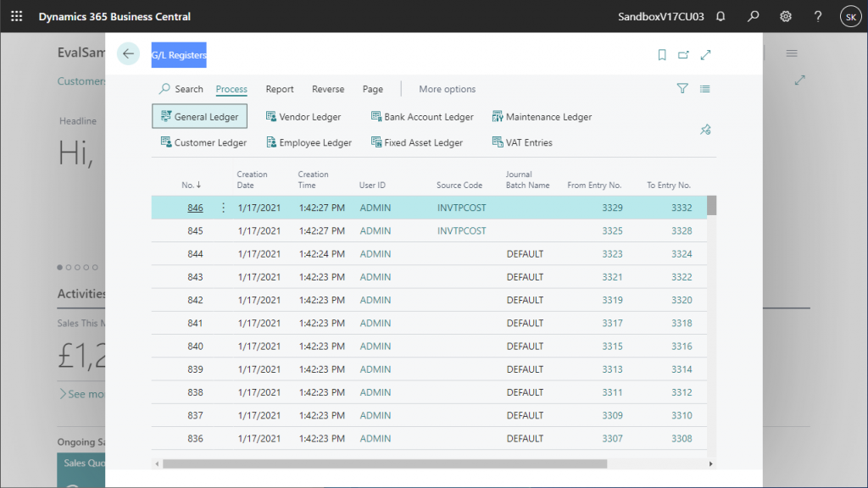868x488 pixels.
Task: Open the Page menu
Action: [x=373, y=88]
